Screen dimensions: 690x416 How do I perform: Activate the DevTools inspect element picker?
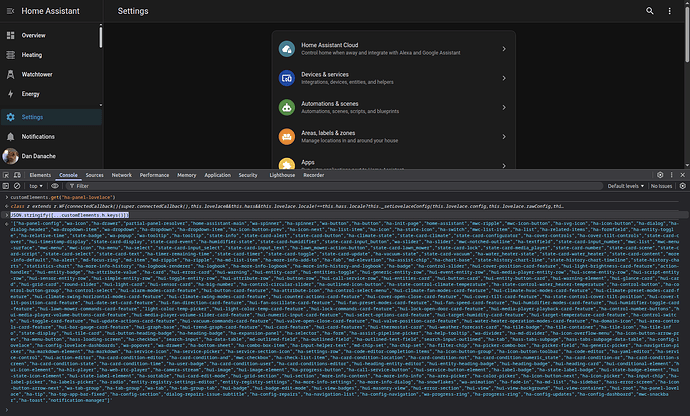tap(6, 175)
